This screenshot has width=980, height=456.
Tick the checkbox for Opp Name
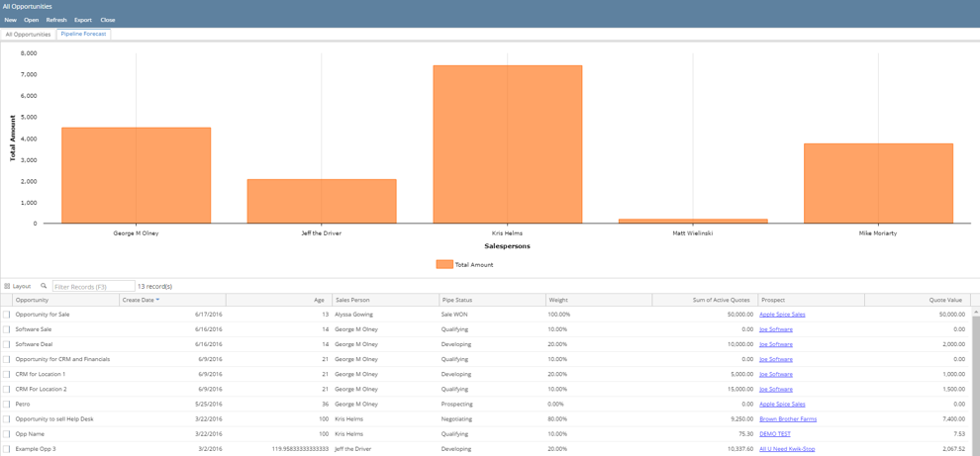click(6, 434)
